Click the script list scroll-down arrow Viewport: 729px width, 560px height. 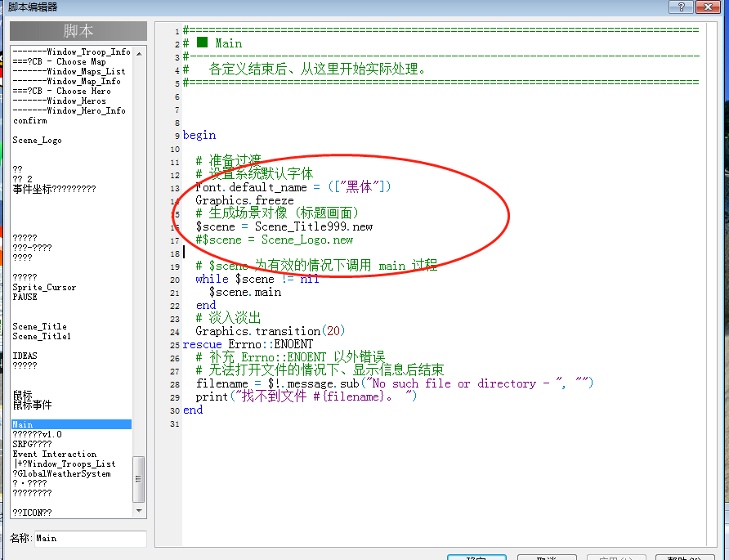139,511
